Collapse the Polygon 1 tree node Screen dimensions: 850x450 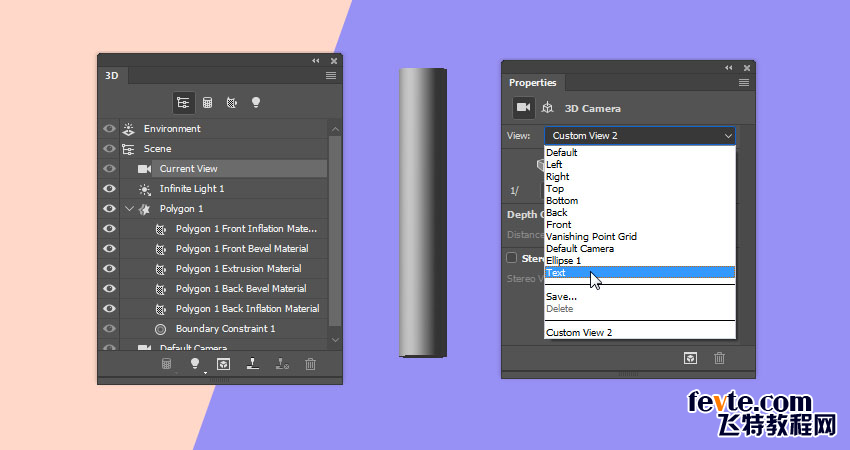129,209
